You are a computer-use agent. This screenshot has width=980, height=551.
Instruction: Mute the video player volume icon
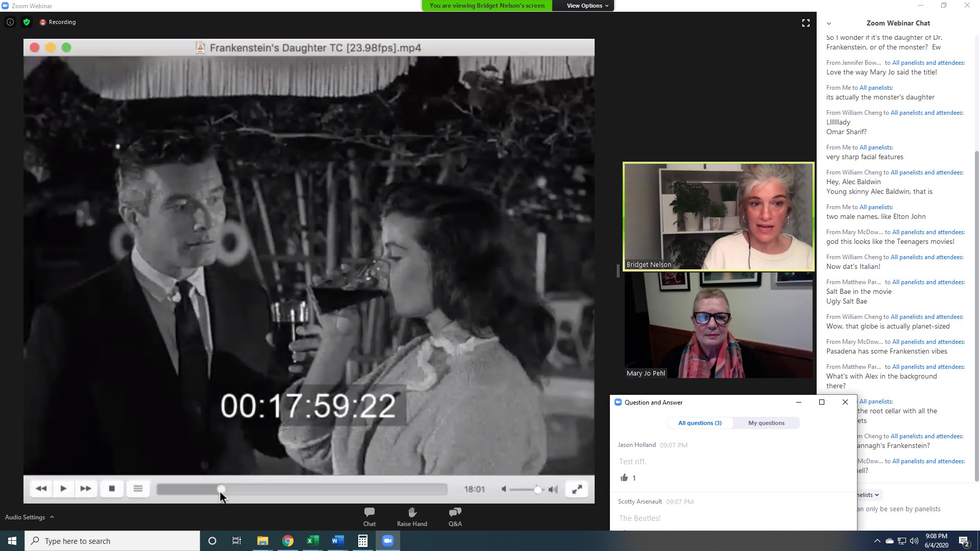tap(504, 489)
